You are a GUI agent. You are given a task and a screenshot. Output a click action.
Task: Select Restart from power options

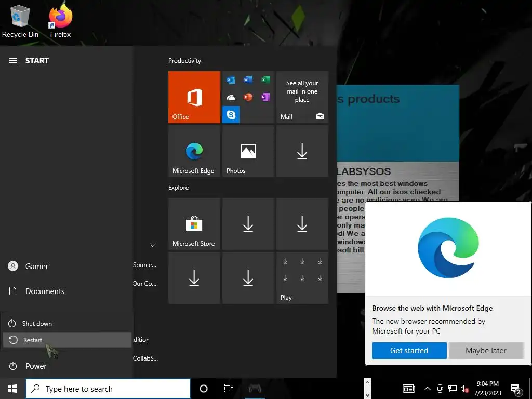[x=67, y=340]
